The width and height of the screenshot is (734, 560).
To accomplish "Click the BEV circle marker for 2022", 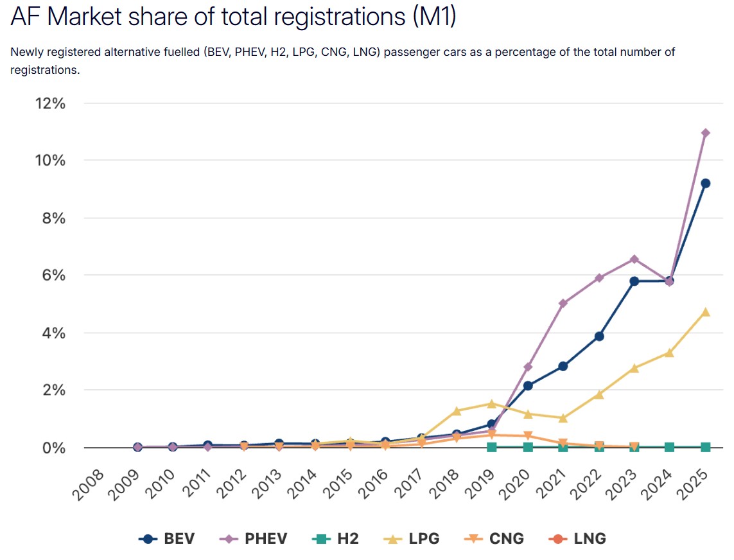I will click(x=599, y=336).
